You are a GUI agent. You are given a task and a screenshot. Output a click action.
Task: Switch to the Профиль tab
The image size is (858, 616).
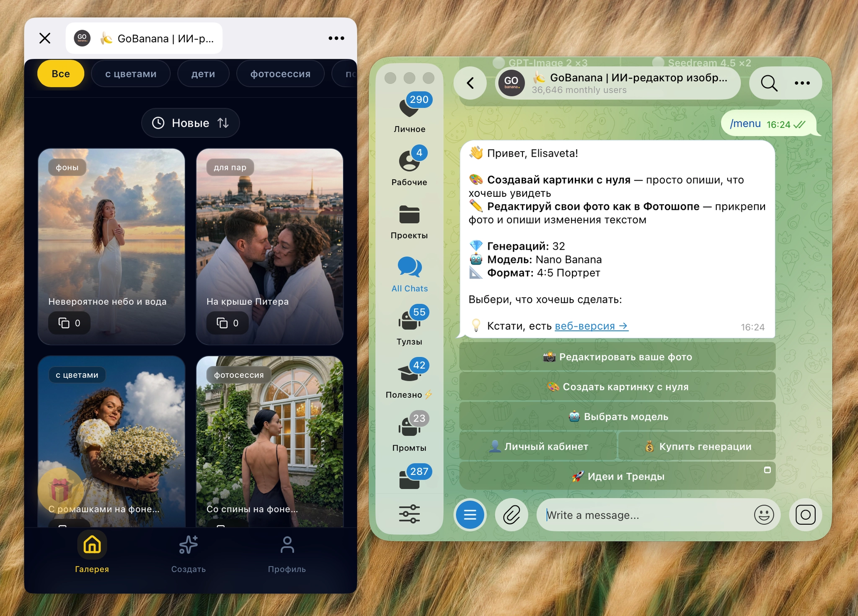[287, 554]
